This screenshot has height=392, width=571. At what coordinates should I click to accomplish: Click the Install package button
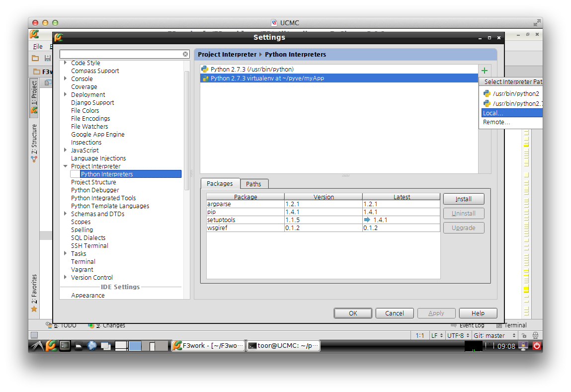(464, 199)
